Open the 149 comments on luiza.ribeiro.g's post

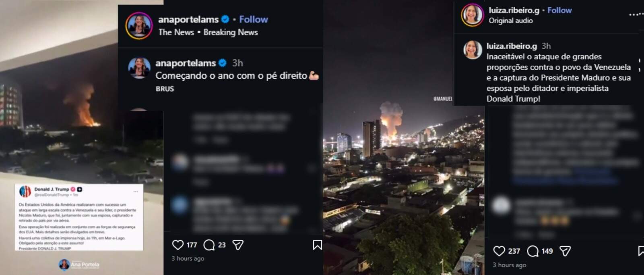pyautogui.click(x=533, y=251)
